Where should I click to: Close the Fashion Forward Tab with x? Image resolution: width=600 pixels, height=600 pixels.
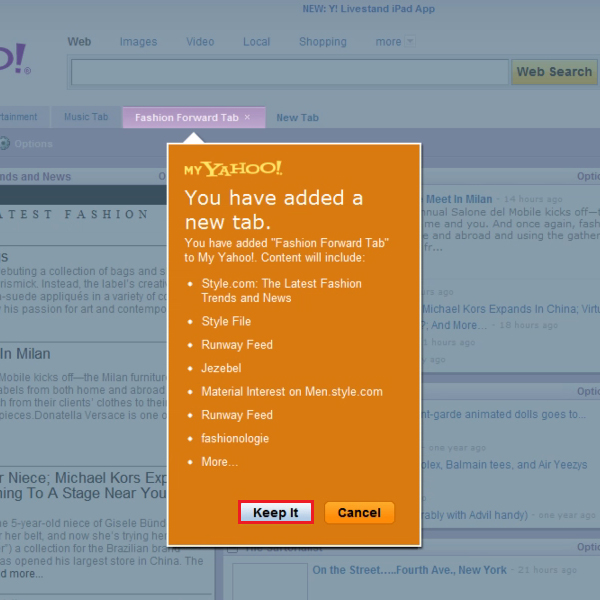coord(247,117)
